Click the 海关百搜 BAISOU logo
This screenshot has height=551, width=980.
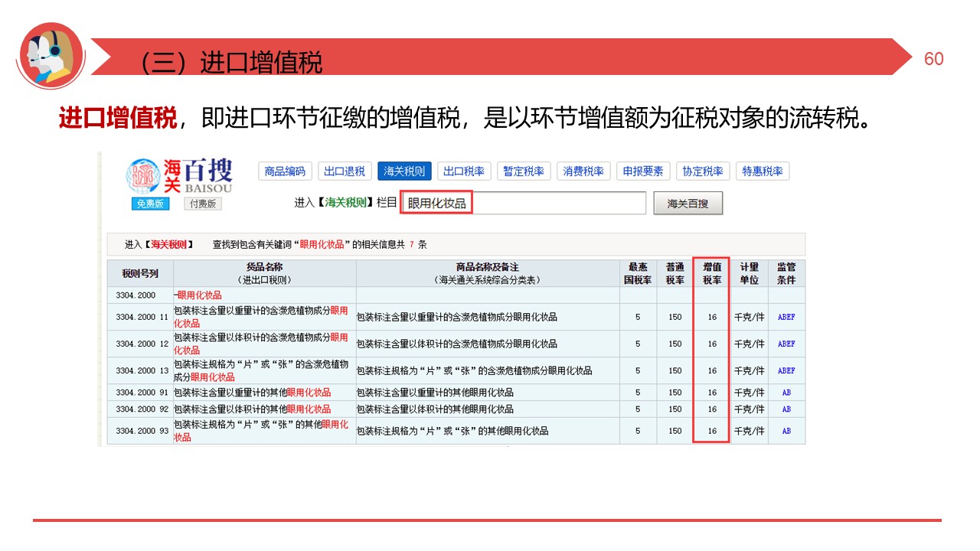coord(179,176)
